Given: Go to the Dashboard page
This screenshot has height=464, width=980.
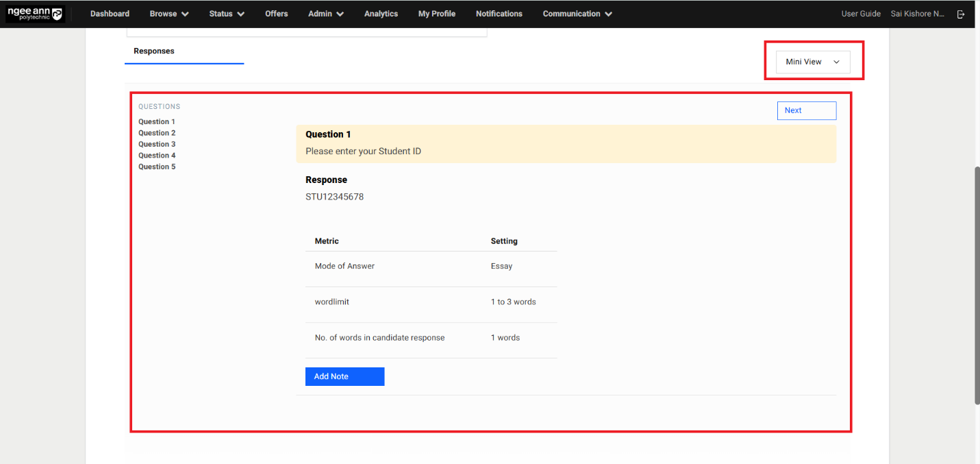Looking at the screenshot, I should coord(110,14).
